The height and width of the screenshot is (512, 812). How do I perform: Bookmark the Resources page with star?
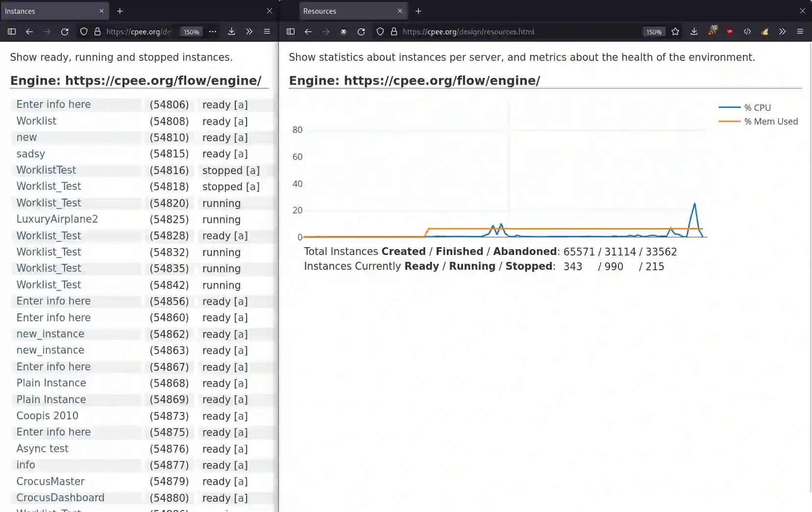[675, 31]
